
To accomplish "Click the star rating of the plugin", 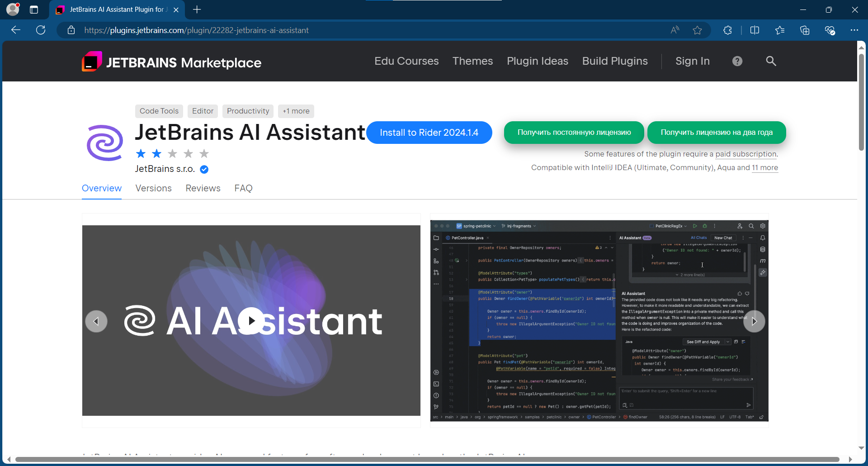I will click(172, 154).
